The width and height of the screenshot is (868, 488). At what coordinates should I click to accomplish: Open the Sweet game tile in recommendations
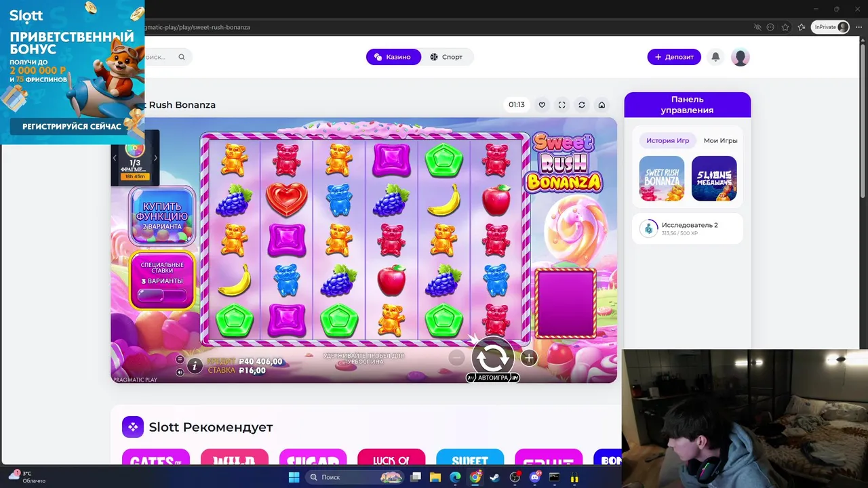click(x=470, y=457)
